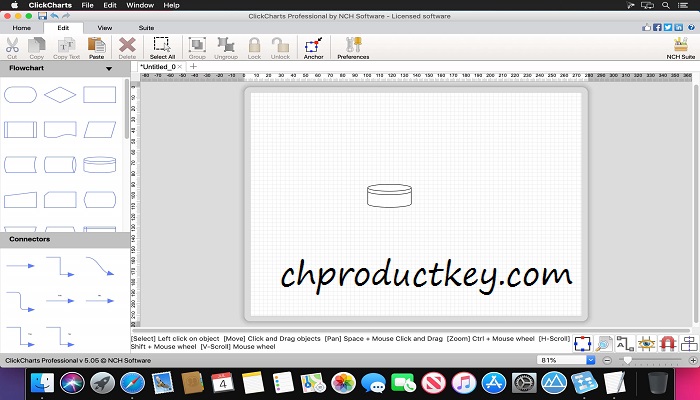Switch to the Home ribbon tab

(21, 28)
